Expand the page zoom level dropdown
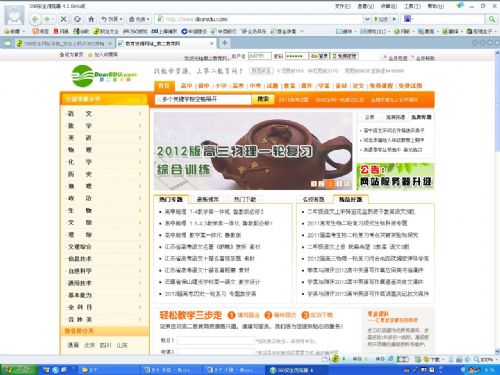 pyautogui.click(x=496, y=360)
